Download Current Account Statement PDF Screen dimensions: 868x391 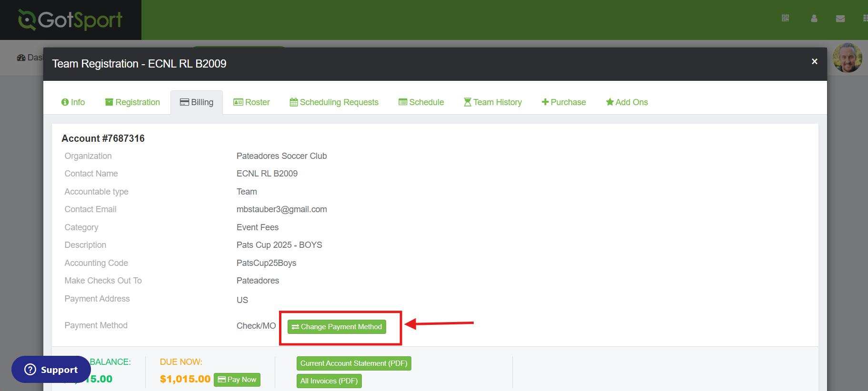pos(354,363)
